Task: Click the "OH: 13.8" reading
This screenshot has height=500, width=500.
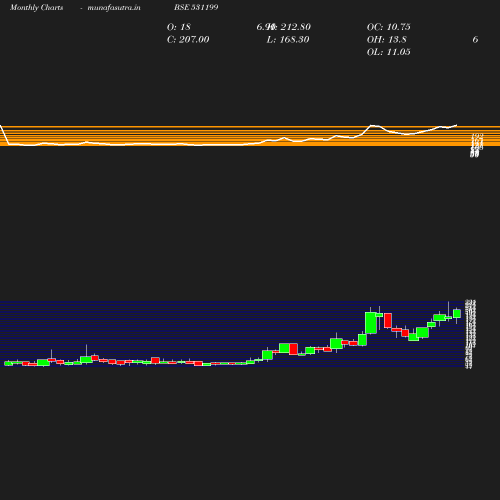Action: [x=387, y=39]
